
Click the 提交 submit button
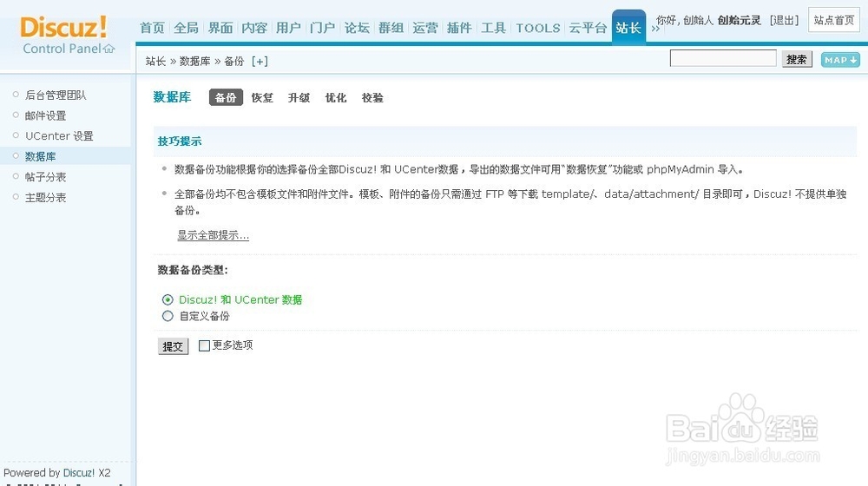pyautogui.click(x=174, y=346)
